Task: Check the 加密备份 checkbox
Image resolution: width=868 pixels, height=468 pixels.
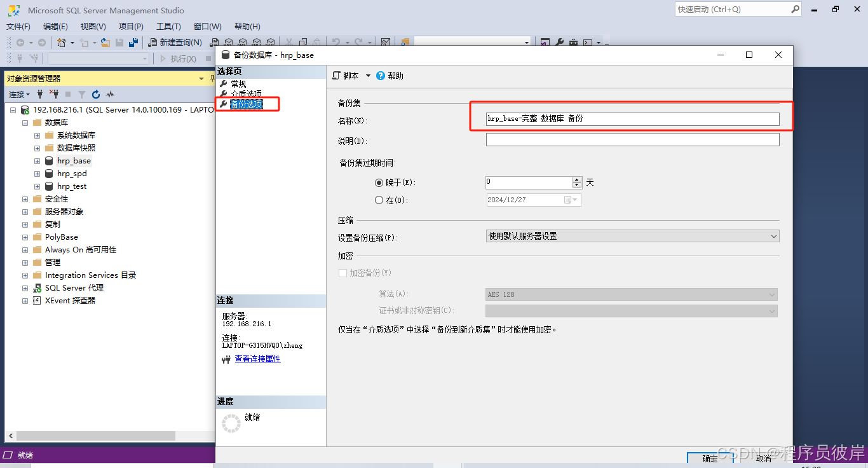Action: tap(342, 273)
